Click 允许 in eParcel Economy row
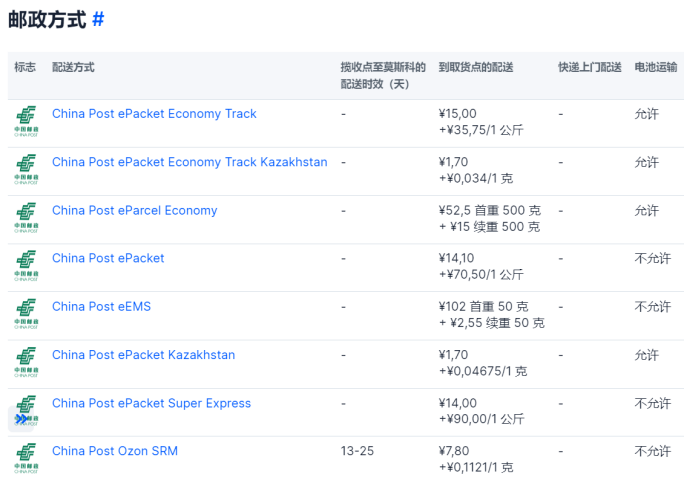 click(646, 211)
